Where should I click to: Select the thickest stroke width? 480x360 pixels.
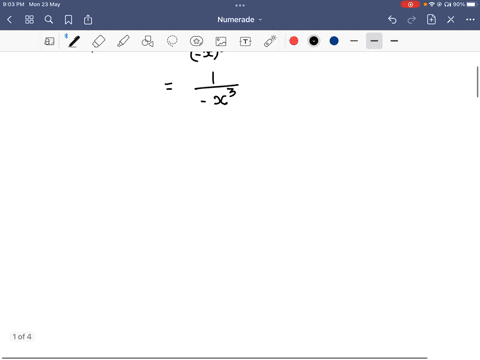(x=394, y=41)
